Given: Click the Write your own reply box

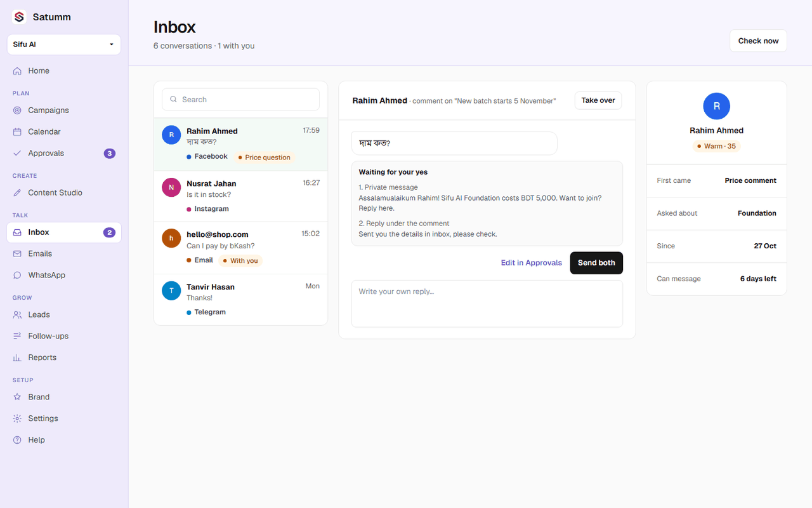Looking at the screenshot, I should click(x=487, y=304).
